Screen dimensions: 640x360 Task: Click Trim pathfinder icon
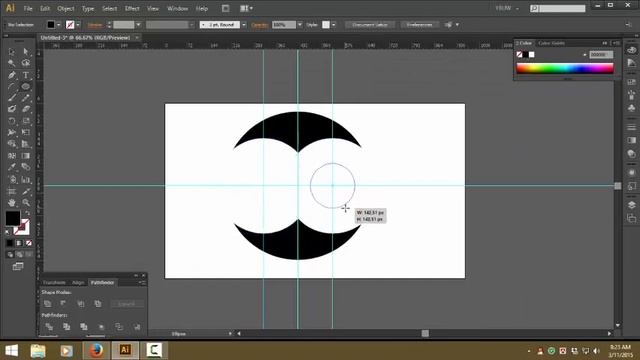(66, 327)
